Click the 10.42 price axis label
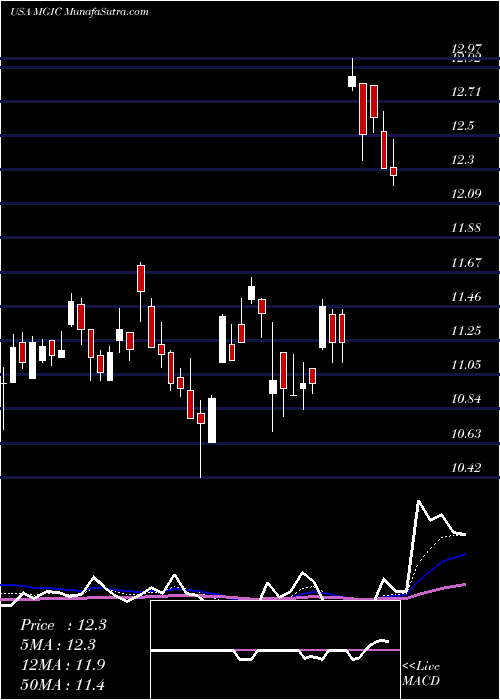The width and height of the screenshot is (500, 700). 467,467
